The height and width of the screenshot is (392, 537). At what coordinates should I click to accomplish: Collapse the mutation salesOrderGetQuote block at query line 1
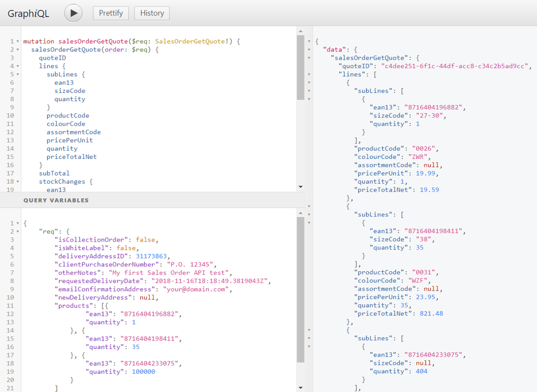(18, 41)
